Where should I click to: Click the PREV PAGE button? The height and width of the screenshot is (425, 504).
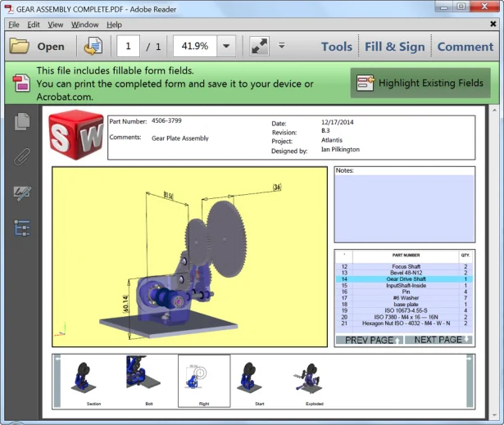tap(373, 339)
